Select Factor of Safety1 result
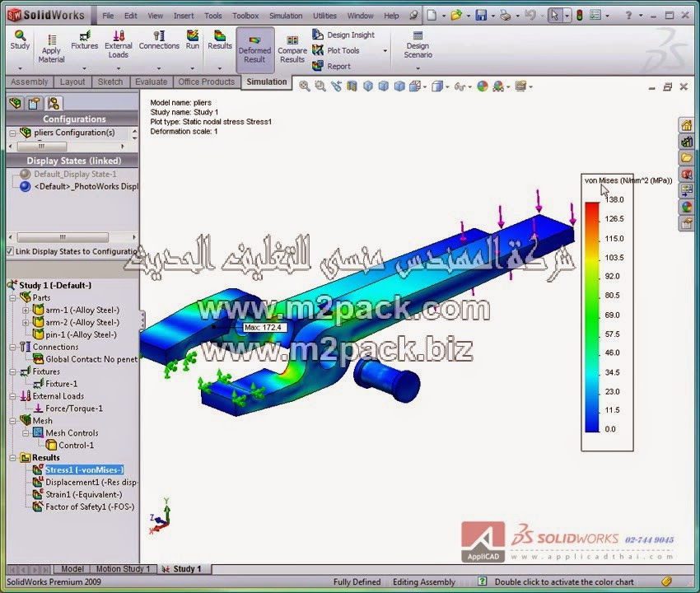 [x=90, y=507]
